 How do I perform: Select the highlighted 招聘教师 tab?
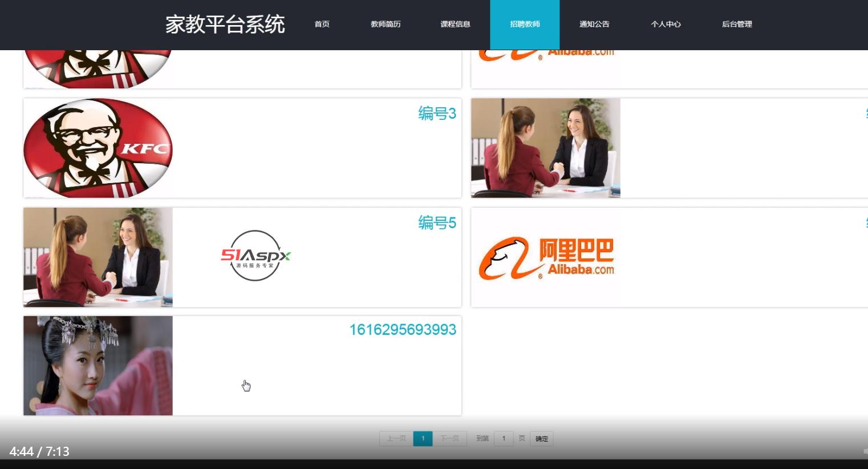pyautogui.click(x=525, y=25)
